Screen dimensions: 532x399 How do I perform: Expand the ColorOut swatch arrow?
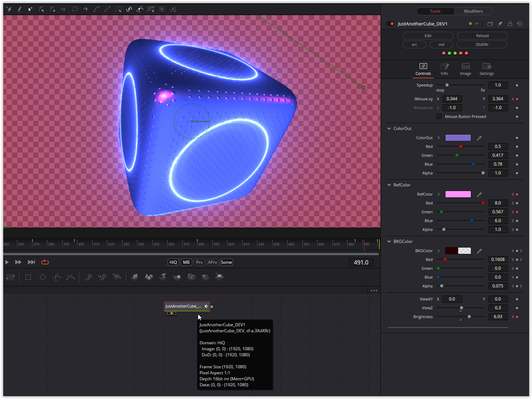point(439,138)
